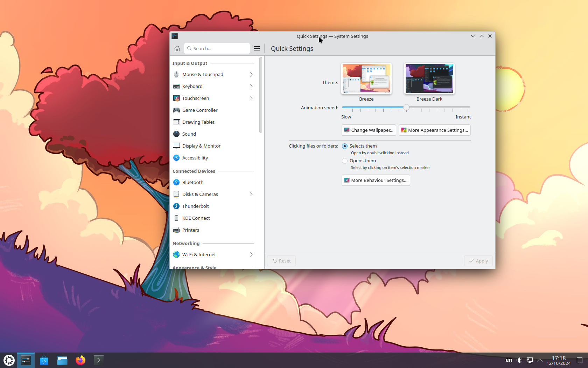The width and height of the screenshot is (588, 368).
Task: Open Bluetooth settings entry
Action: (x=213, y=182)
